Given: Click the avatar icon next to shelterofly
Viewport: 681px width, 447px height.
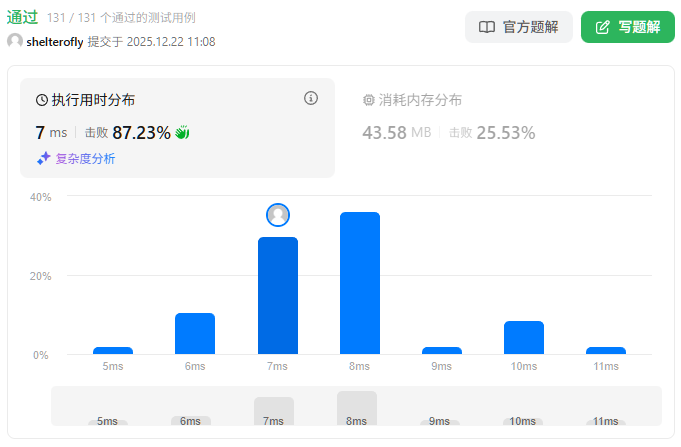Looking at the screenshot, I should pos(15,41).
